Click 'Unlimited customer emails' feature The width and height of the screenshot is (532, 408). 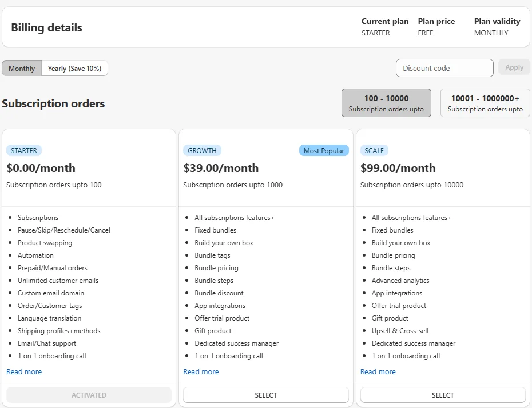[x=58, y=280]
